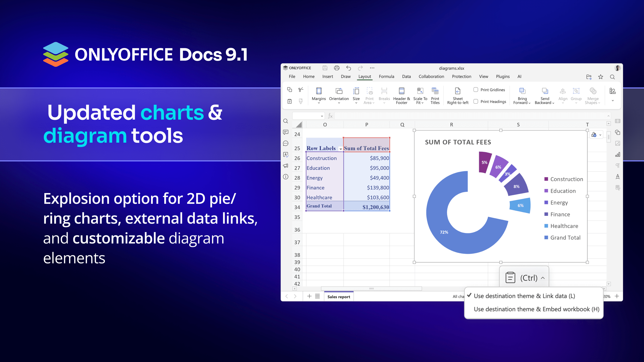Viewport: 644px width, 362px height.
Task: Click the Sales report sheet tab
Action: pyautogui.click(x=339, y=297)
